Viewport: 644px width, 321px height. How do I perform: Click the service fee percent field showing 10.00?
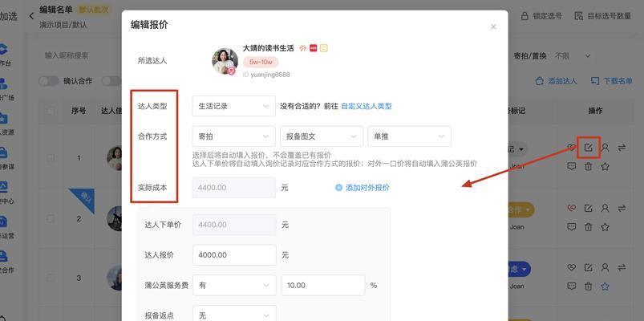tap(323, 285)
